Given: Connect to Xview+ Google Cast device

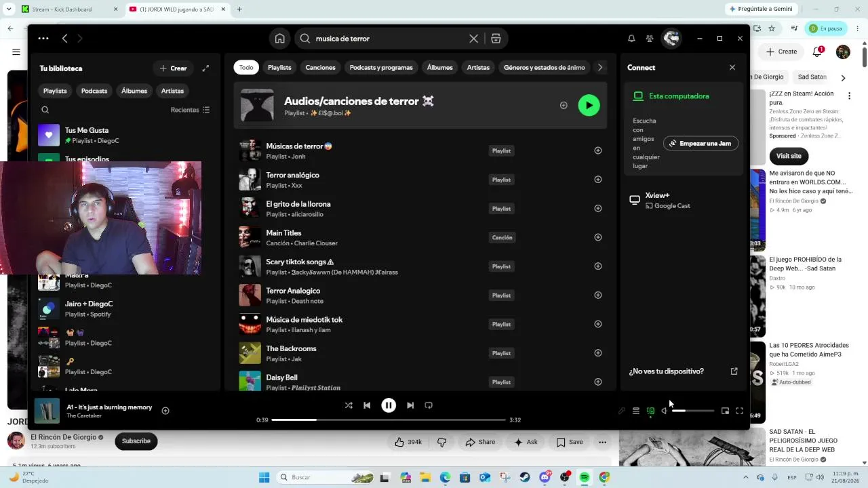Looking at the screenshot, I should (x=683, y=200).
